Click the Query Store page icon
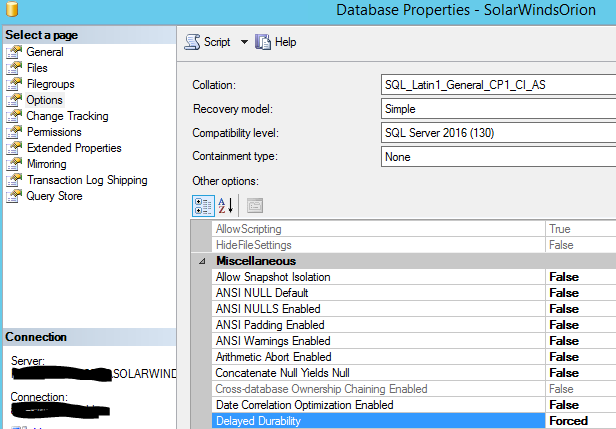 (x=14, y=196)
